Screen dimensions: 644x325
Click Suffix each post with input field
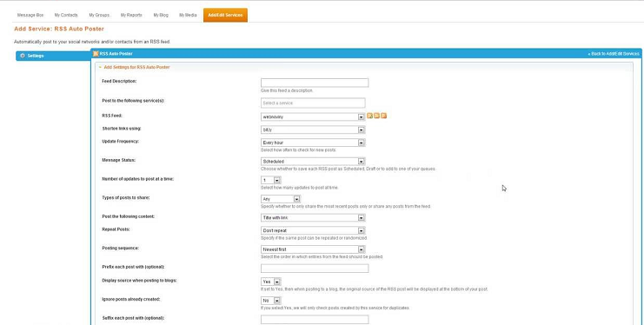point(315,319)
